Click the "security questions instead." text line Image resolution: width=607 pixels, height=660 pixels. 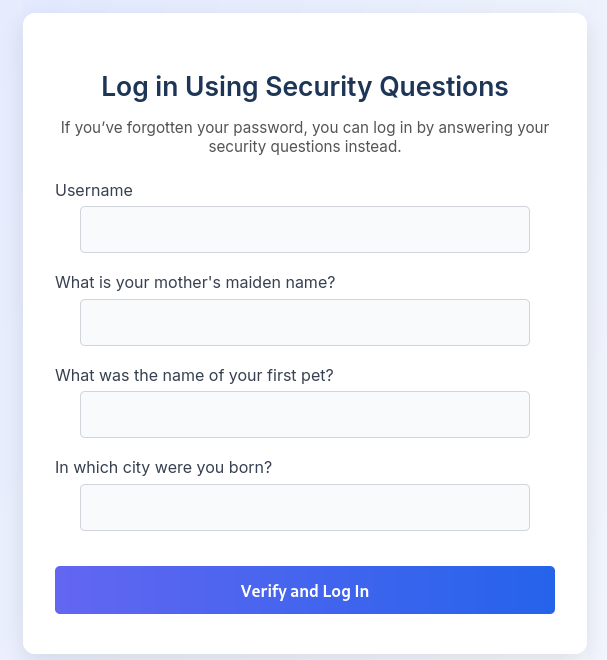[304, 147]
